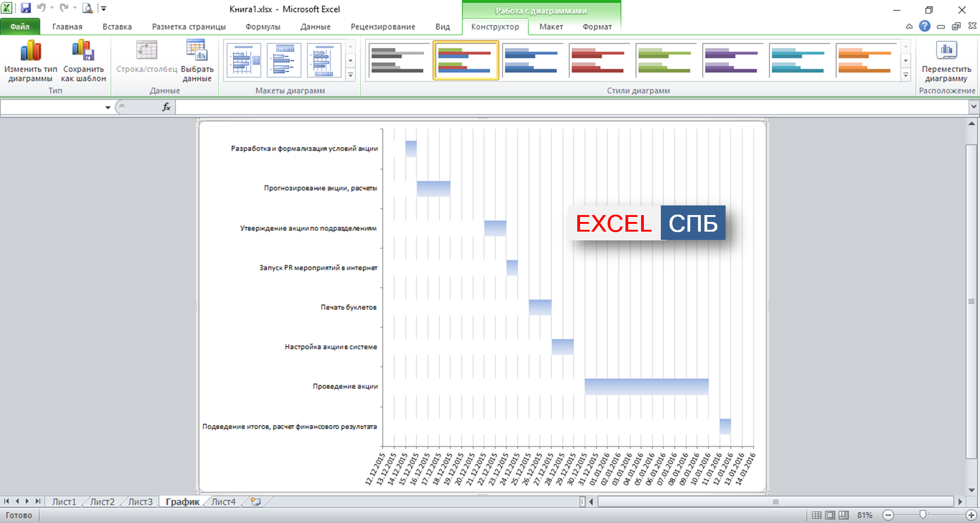Click the Undo arrow icon

[x=41, y=8]
